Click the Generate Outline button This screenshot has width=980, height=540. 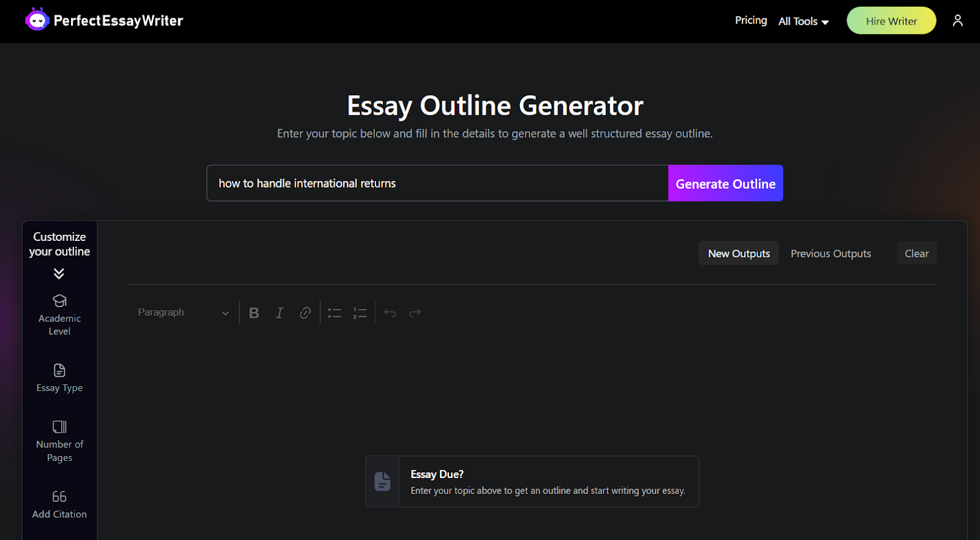(726, 183)
